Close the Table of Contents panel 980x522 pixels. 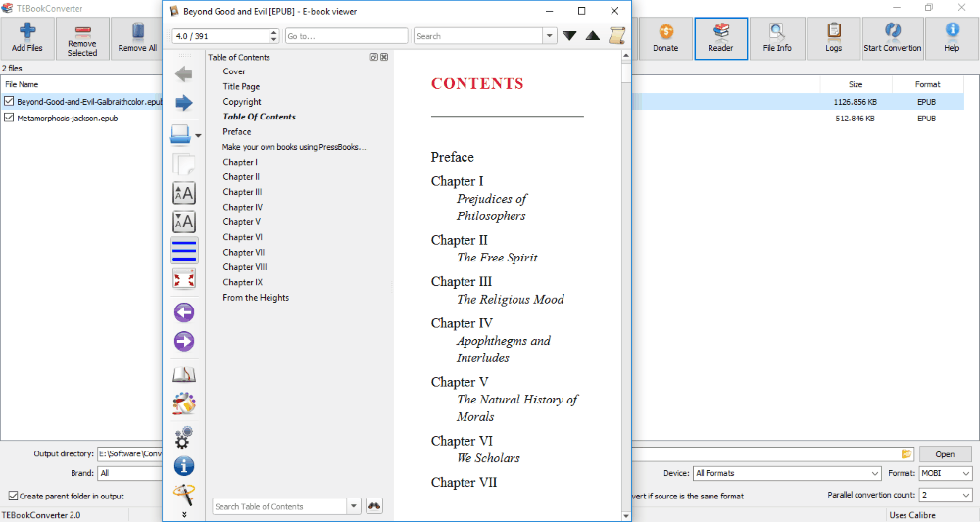384,57
